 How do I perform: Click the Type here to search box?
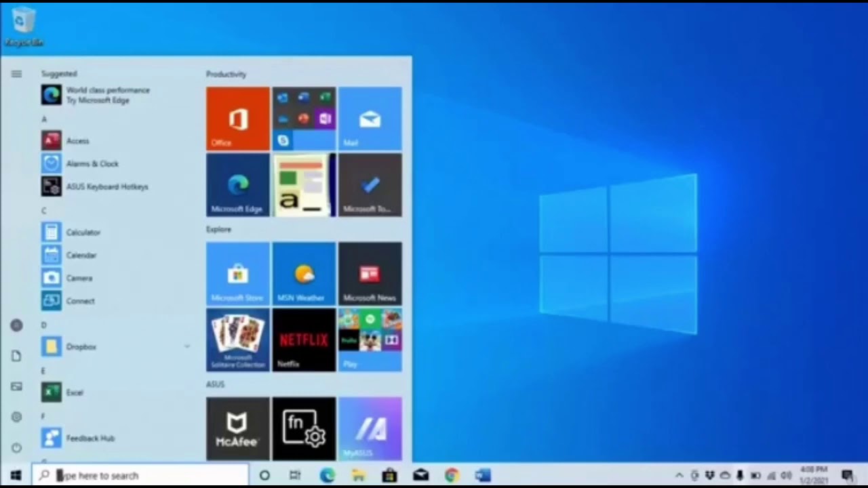coord(140,475)
